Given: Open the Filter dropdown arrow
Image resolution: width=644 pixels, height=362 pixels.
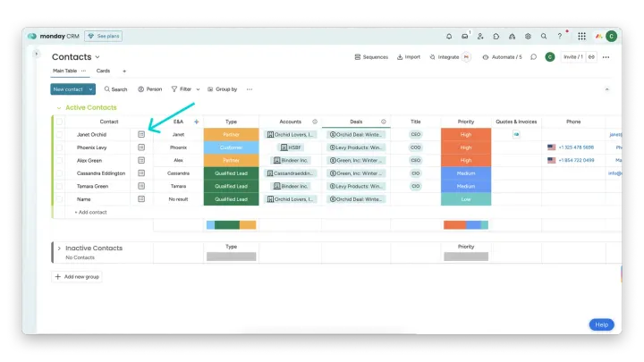Looking at the screenshot, I should [x=198, y=89].
